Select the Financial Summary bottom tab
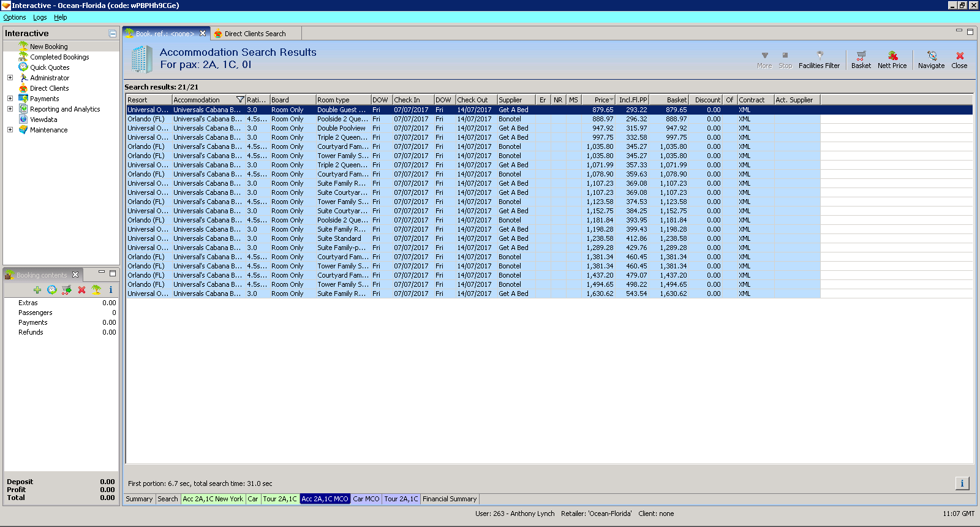Viewport: 980px width, 527px height. tap(449, 499)
